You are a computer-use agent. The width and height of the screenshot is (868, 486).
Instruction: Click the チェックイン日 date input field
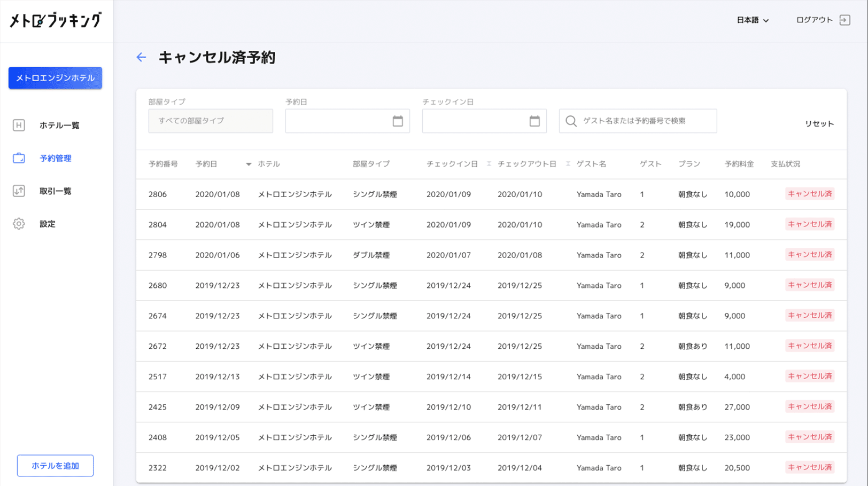pyautogui.click(x=484, y=121)
